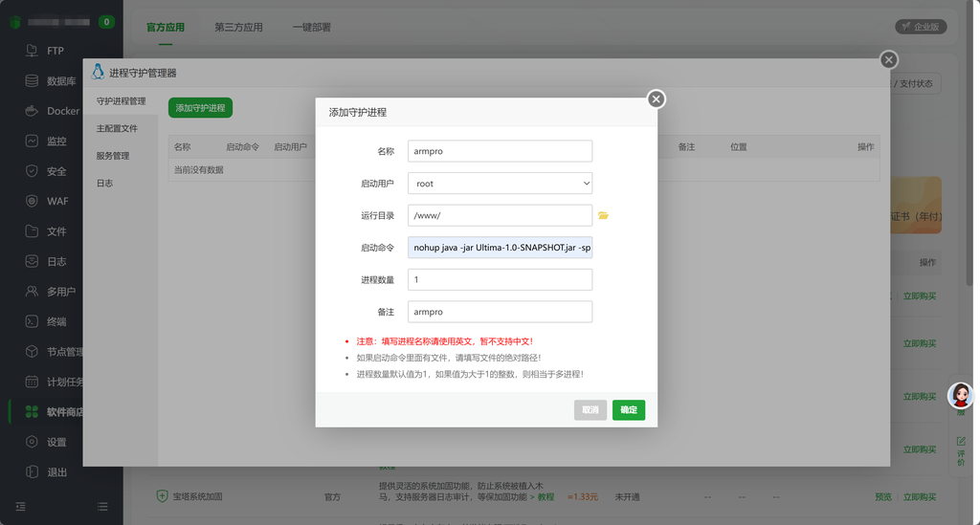Focus the 备注 field containing armpro

pyautogui.click(x=500, y=312)
